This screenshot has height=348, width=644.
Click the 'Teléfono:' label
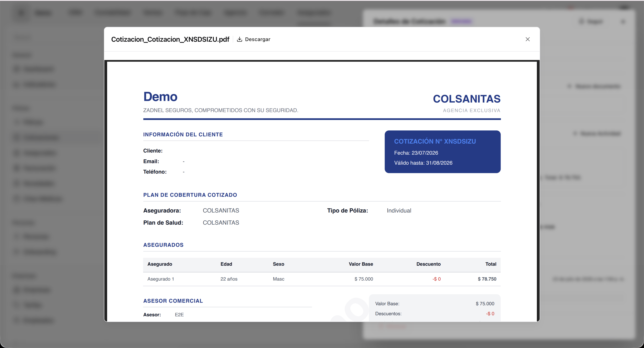pos(155,172)
